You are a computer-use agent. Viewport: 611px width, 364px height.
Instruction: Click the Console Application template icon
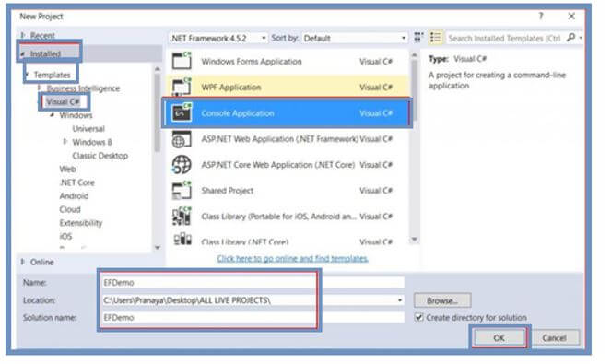pos(182,112)
